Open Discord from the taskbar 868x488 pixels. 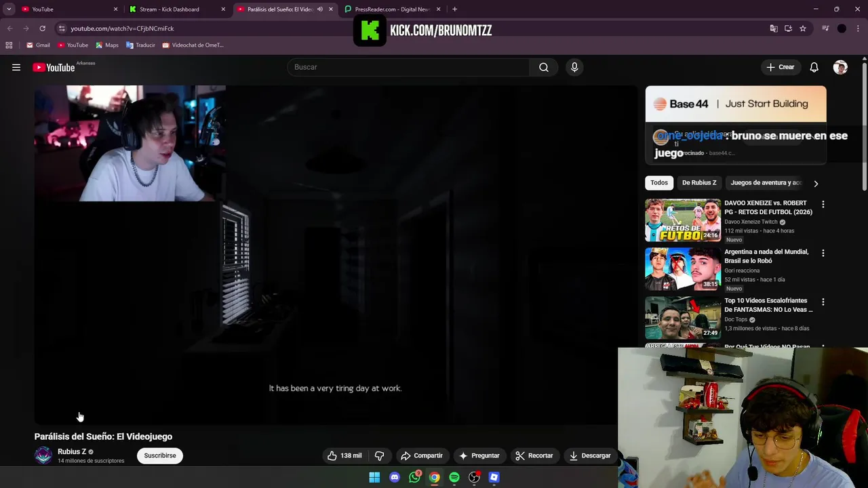pos(395,477)
